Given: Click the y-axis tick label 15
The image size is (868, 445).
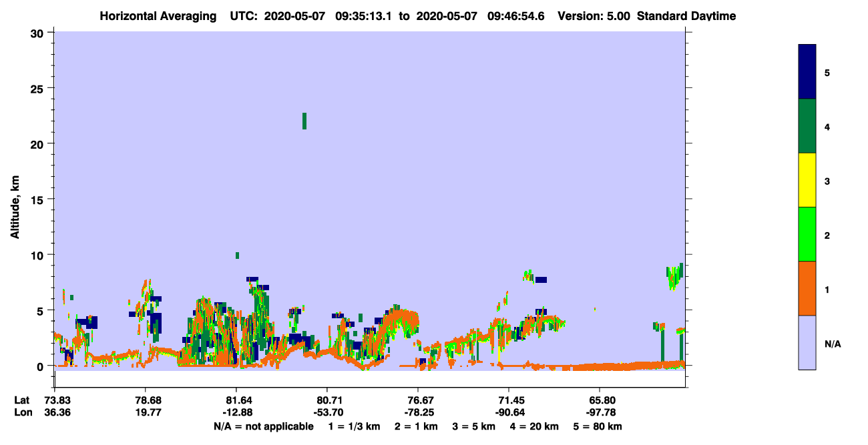Looking at the screenshot, I should (39, 199).
